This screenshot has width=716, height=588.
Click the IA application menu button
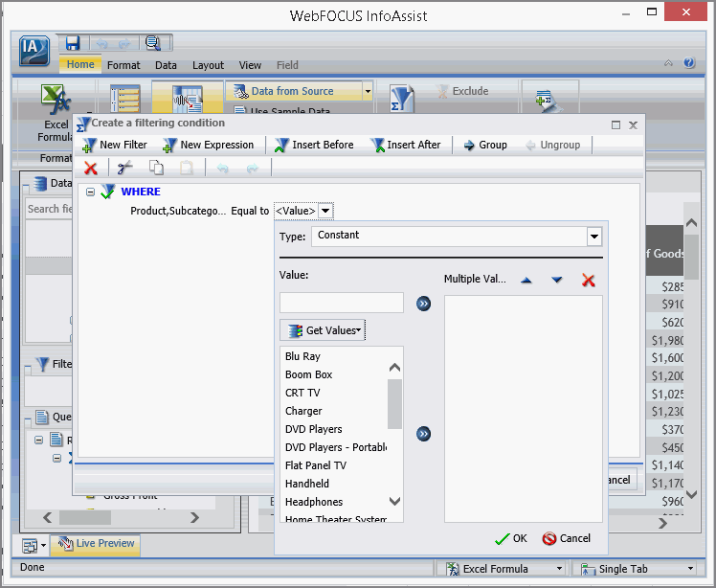34,51
